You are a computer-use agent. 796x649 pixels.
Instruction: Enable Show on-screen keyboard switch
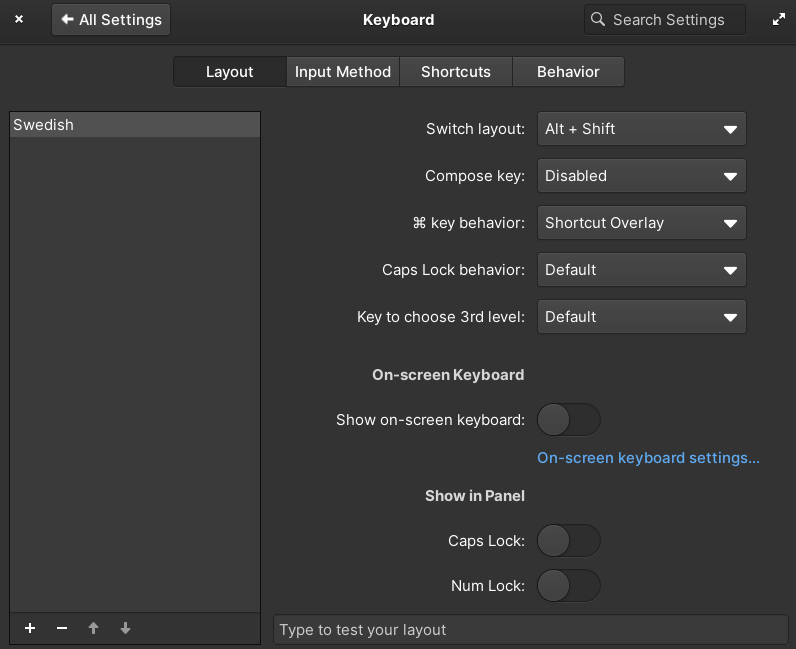(x=569, y=419)
